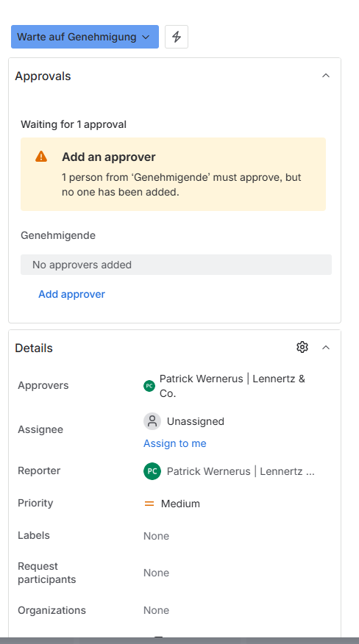Image resolution: width=359 pixels, height=644 pixels.
Task: Edit the Request participants field
Action: click(x=156, y=573)
